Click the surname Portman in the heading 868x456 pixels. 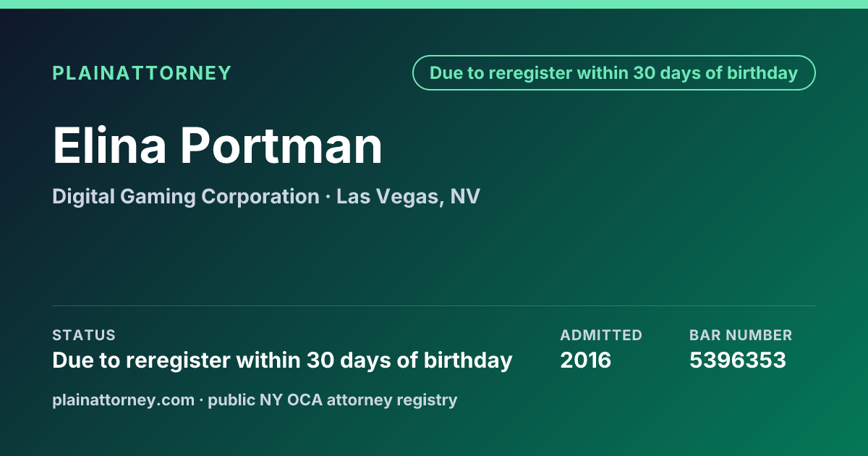[x=281, y=146]
